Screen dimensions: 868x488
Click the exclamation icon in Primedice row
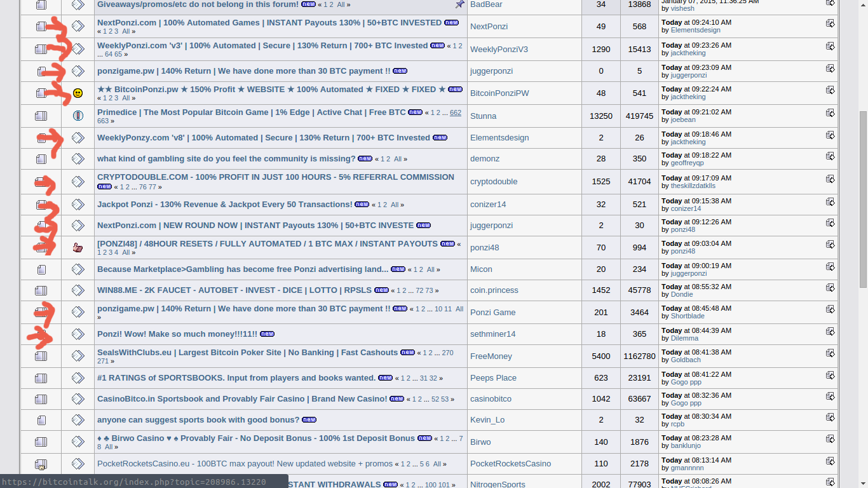78,116
